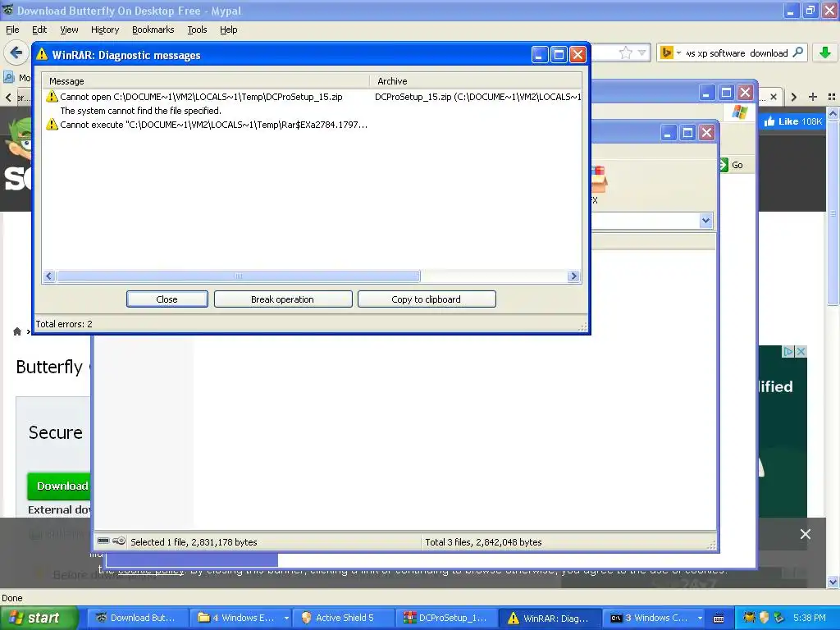Click the browser Back arrow button
The width and height of the screenshot is (840, 630).
coord(16,52)
